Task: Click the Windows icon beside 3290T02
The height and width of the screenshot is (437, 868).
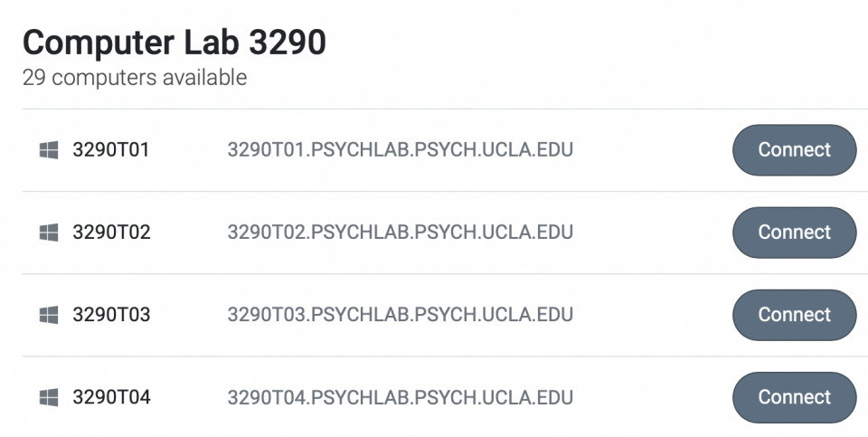Action: (x=49, y=233)
